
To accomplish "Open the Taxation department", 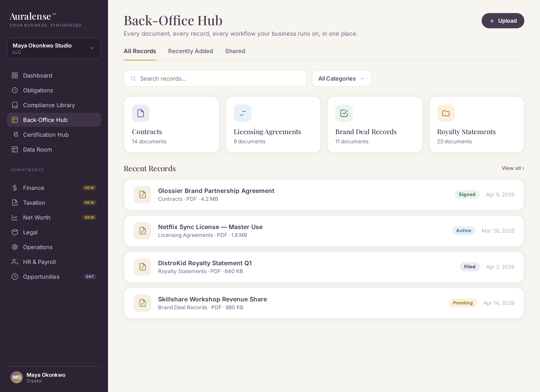I will click(x=54, y=203).
